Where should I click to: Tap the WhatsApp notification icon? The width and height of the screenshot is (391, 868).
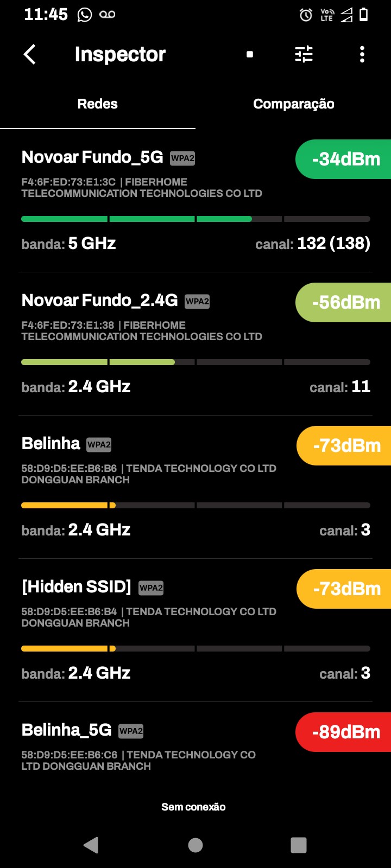pyautogui.click(x=85, y=15)
